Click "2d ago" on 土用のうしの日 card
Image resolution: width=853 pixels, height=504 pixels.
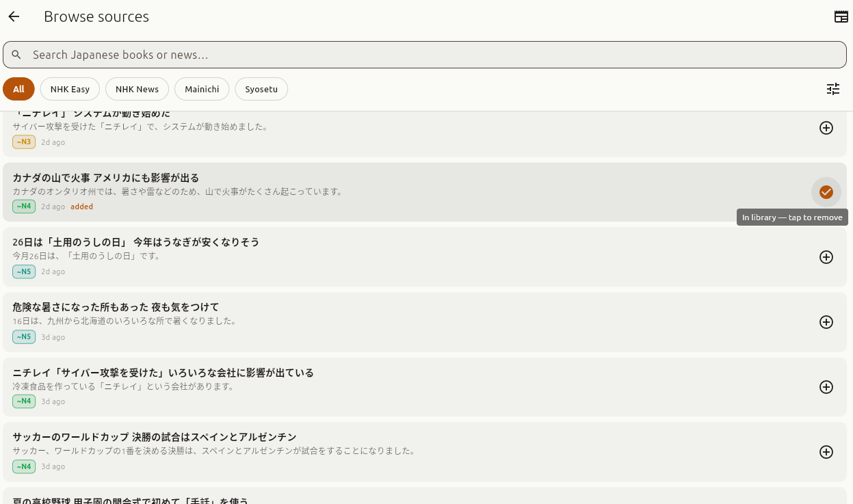point(53,271)
